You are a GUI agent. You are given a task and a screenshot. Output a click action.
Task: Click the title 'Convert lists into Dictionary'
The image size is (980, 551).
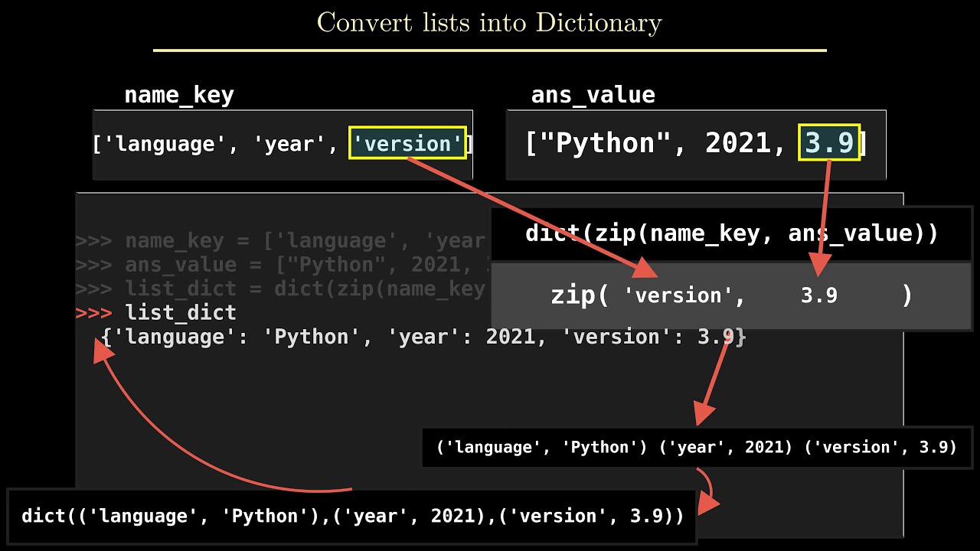pyautogui.click(x=489, y=22)
